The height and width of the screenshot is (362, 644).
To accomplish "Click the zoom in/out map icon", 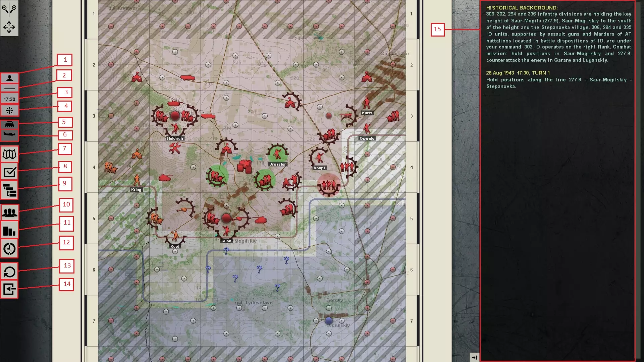I will pyautogui.click(x=9, y=9).
